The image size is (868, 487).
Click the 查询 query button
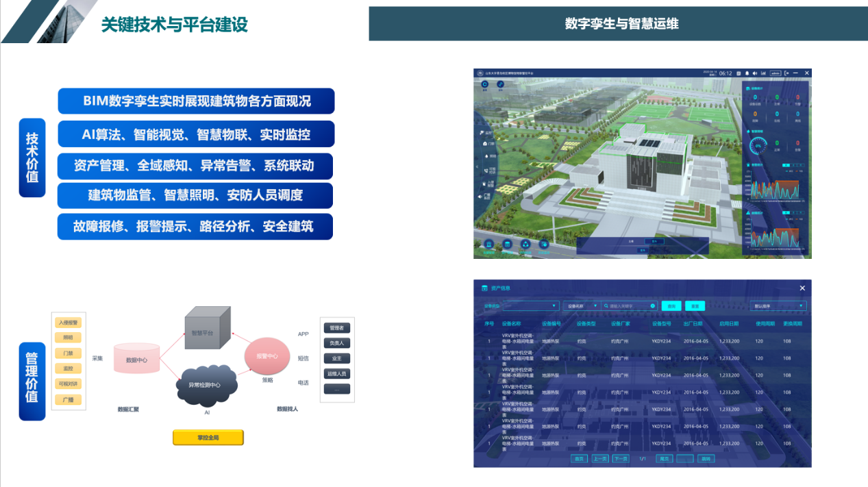pos(672,306)
